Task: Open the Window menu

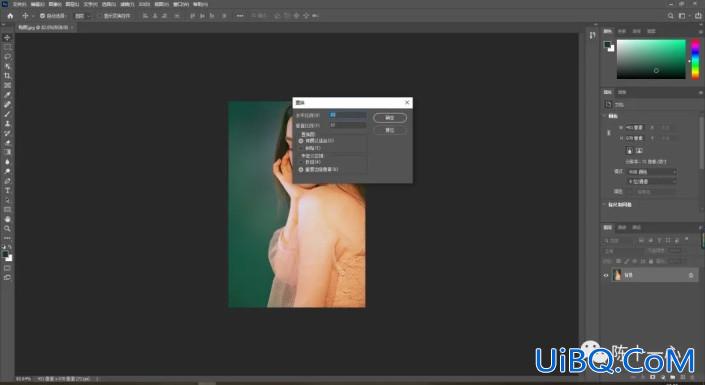Action: pyautogui.click(x=181, y=4)
